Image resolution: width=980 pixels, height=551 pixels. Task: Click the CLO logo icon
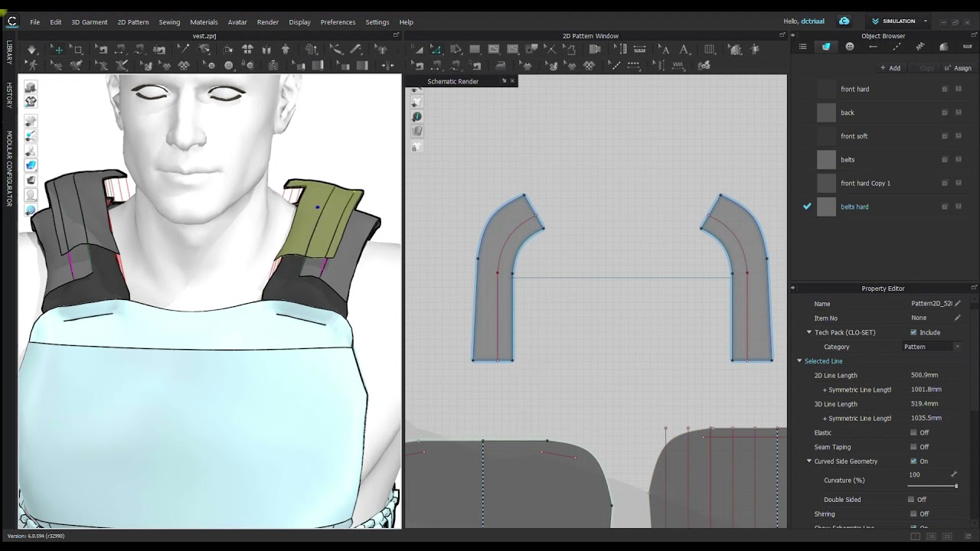click(11, 21)
